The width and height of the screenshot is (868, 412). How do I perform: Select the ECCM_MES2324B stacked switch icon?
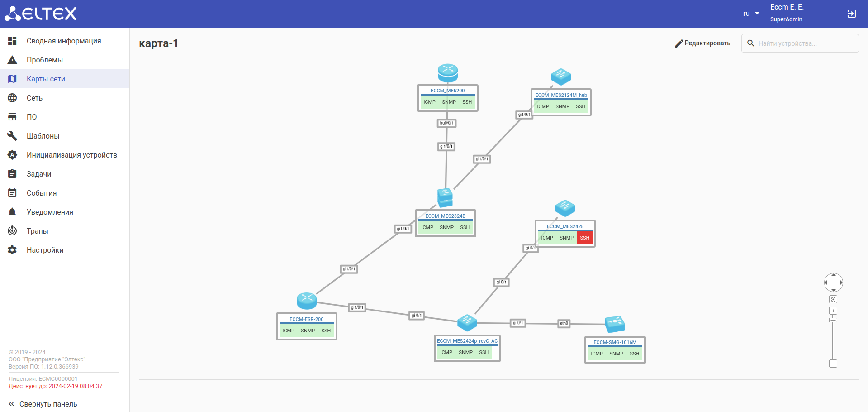click(x=445, y=198)
